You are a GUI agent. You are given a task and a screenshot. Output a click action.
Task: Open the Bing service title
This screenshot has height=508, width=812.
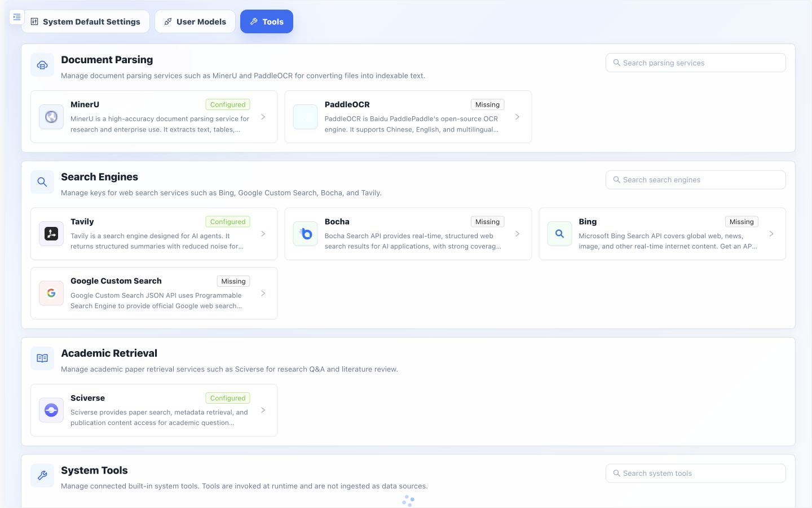coord(588,222)
